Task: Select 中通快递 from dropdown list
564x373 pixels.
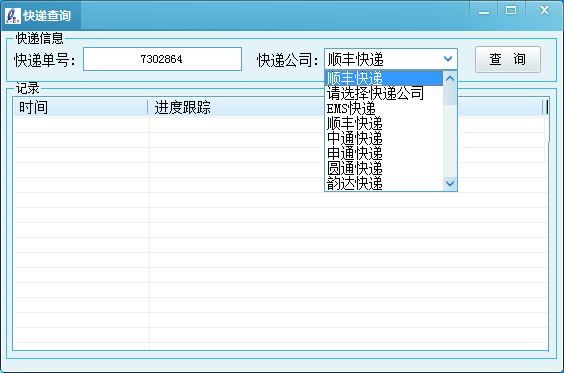Action: click(x=384, y=139)
